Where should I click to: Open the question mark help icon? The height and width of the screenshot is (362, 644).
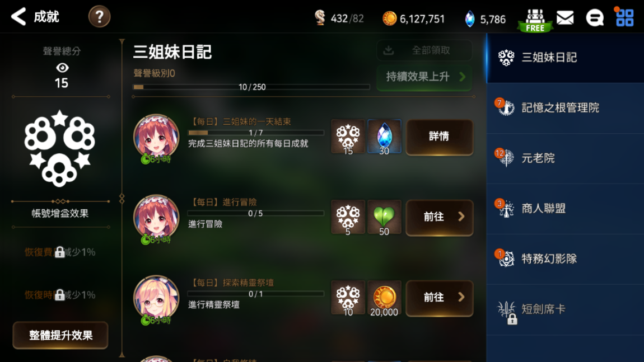(x=99, y=17)
